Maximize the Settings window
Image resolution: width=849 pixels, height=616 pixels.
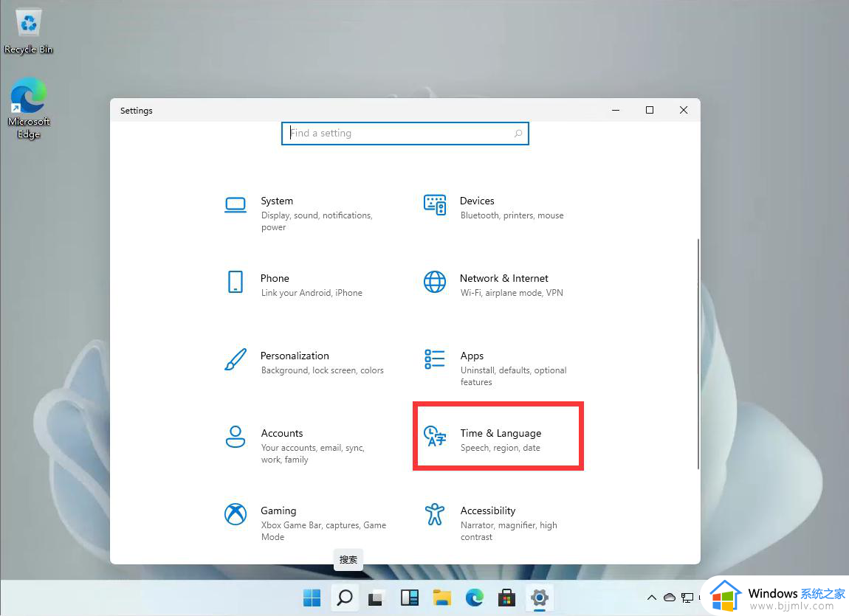pos(650,110)
